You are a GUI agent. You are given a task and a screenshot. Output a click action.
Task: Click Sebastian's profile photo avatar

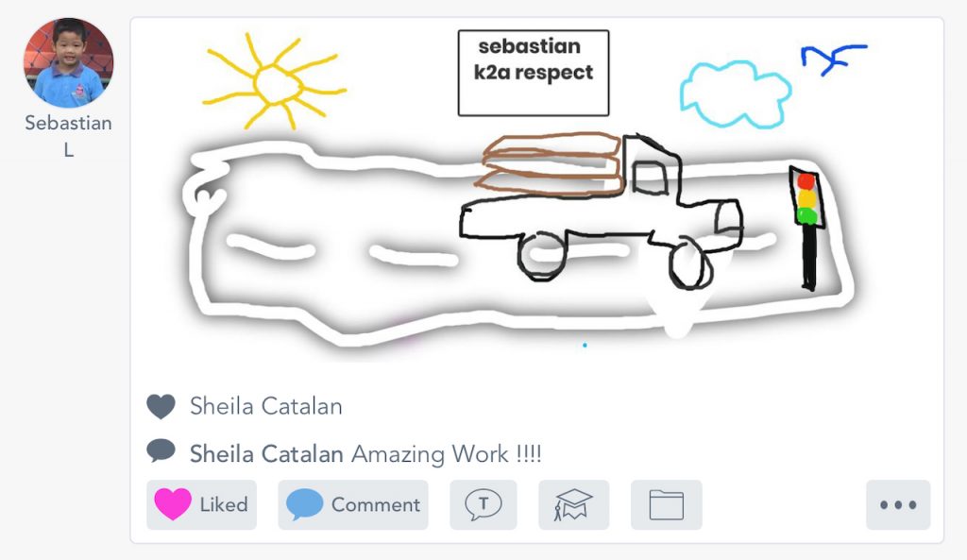(68, 62)
